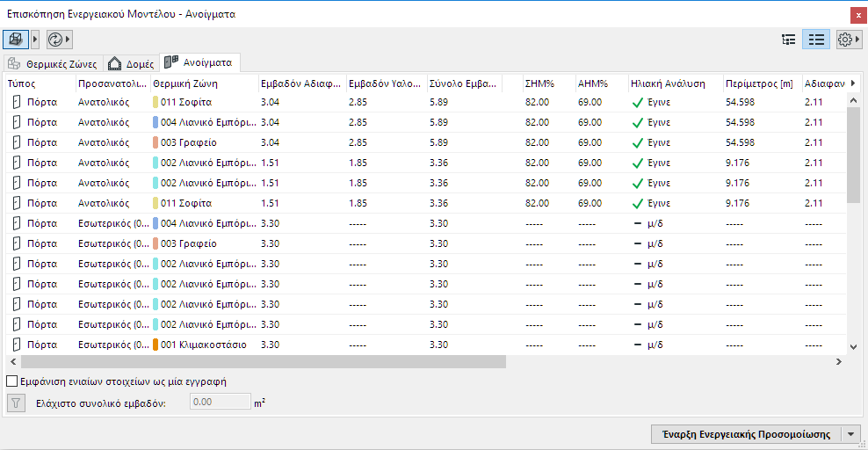
Task: Sort by the Προσανατολι... column header
Action: click(x=113, y=83)
